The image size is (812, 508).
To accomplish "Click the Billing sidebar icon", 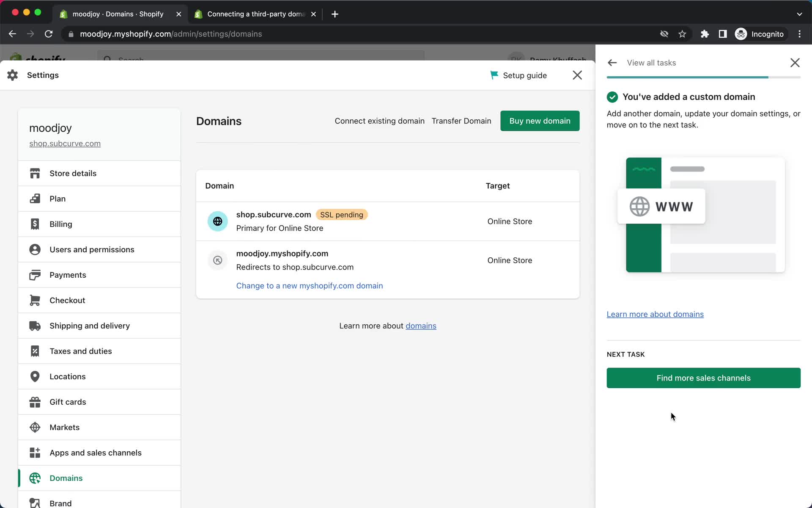I will coord(35,224).
